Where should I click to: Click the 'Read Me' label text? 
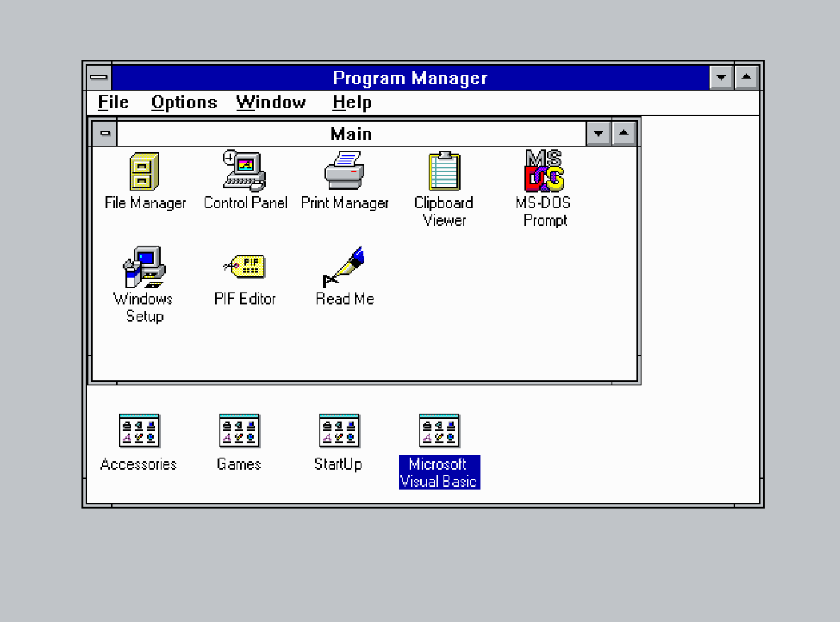click(344, 299)
